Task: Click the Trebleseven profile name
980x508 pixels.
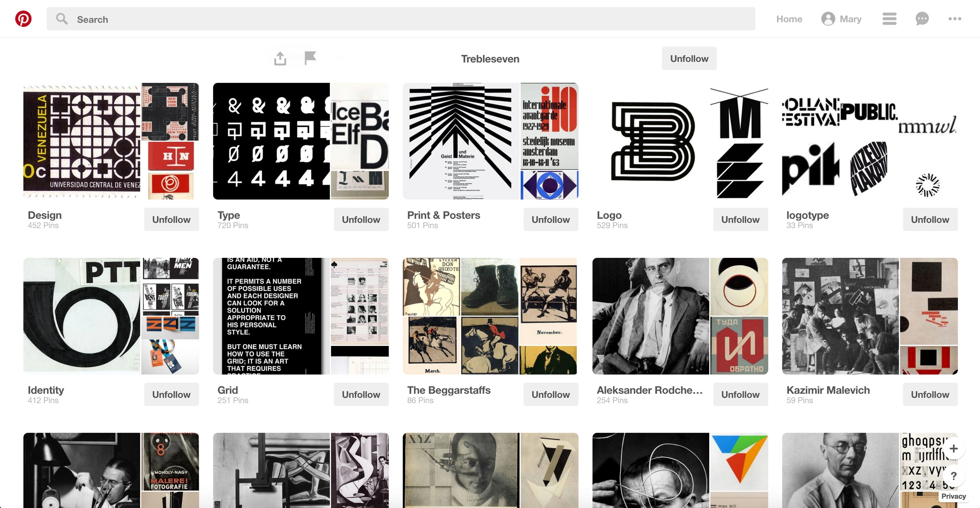Action: point(490,59)
